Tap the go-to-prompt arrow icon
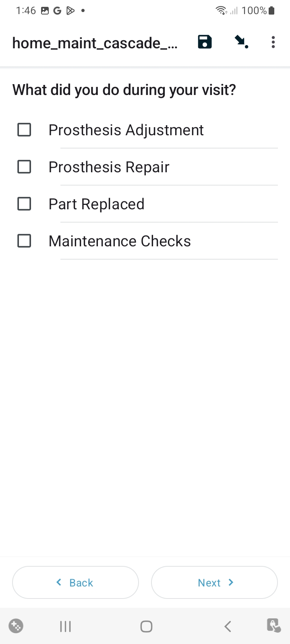Screen dimensions: 290x644 241,42
